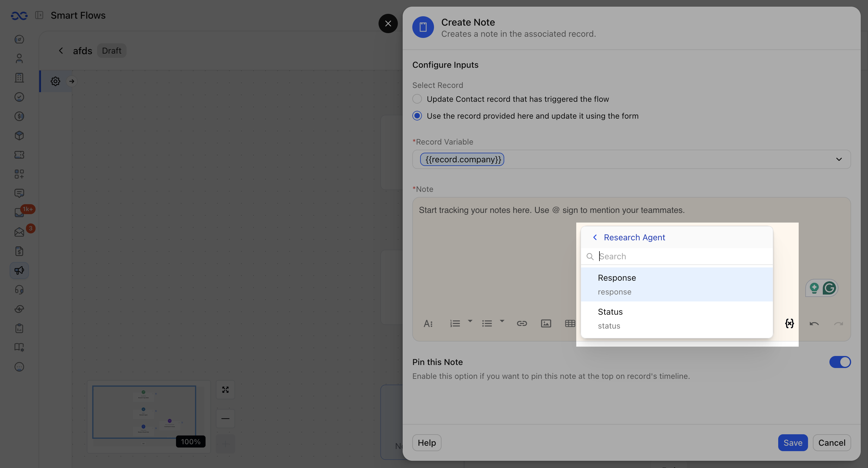Go back from the afds flow
The image size is (868, 468).
(61, 51)
